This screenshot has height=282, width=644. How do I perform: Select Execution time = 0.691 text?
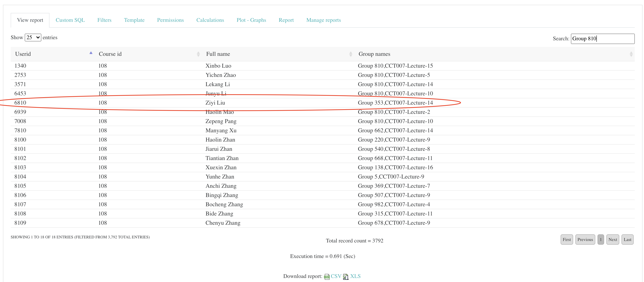pos(323,256)
